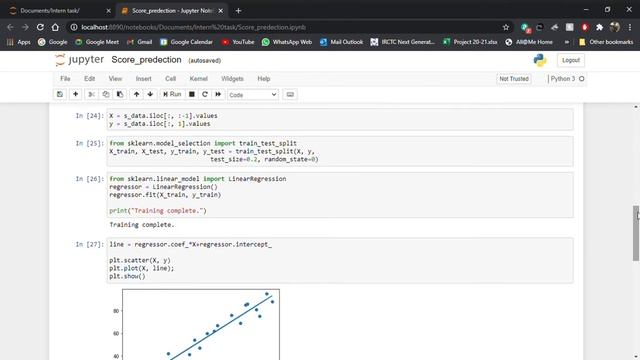640x360 pixels.
Task: Open the Widgets menu
Action: (232, 79)
